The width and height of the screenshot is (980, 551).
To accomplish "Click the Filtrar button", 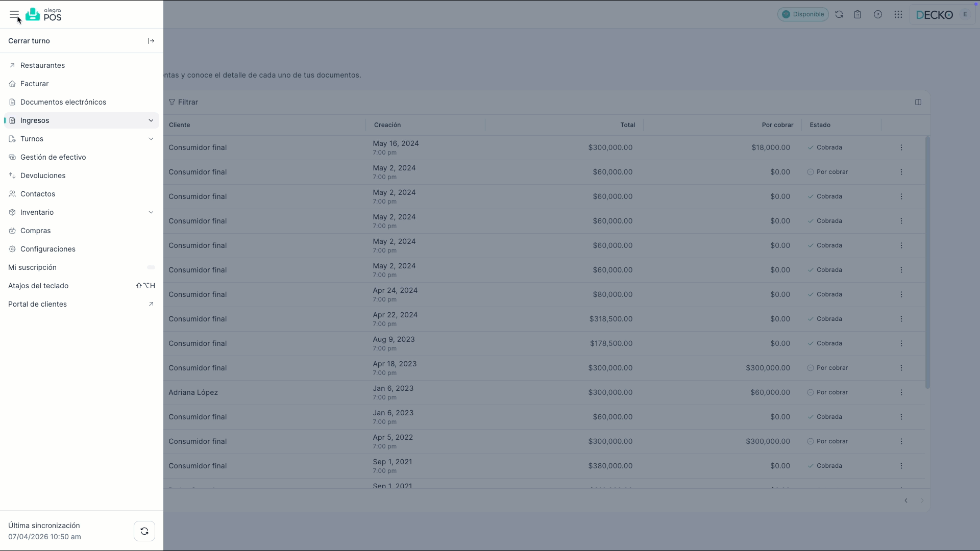I will pyautogui.click(x=183, y=102).
